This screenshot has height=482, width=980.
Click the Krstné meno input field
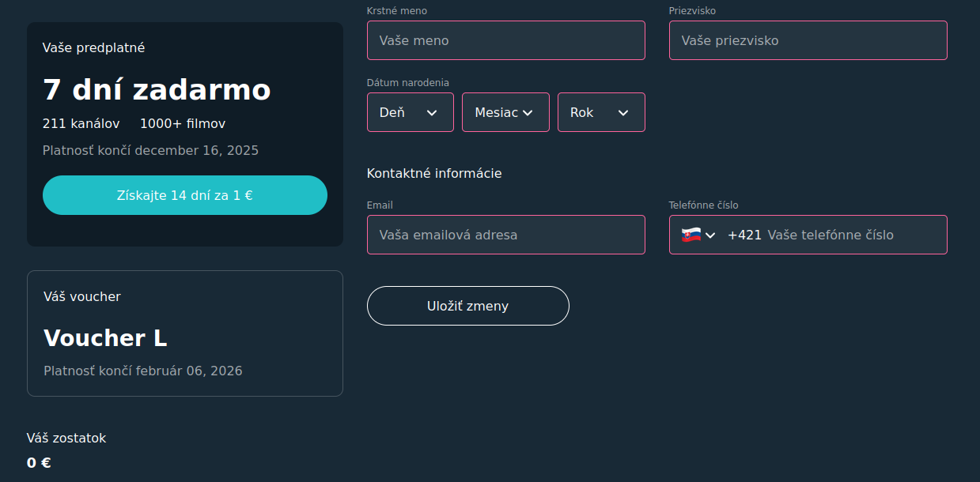click(x=505, y=40)
